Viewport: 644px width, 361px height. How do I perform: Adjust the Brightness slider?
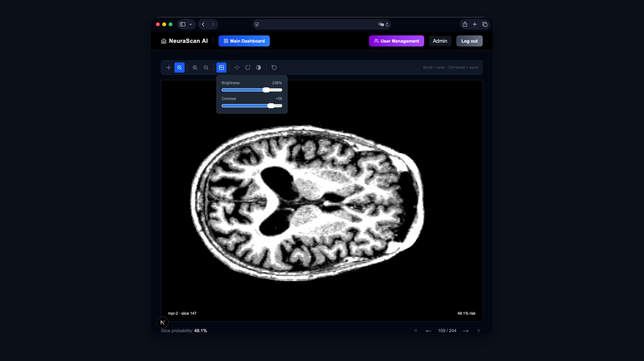tap(252, 90)
